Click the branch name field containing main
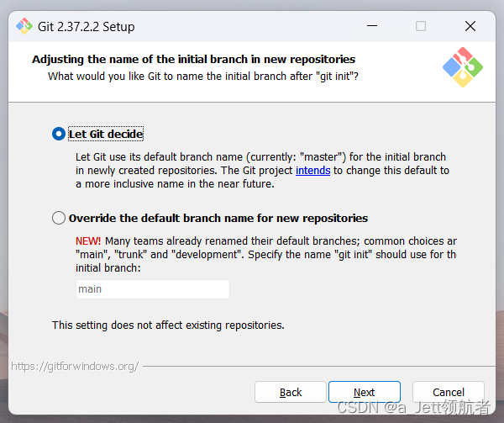The width and height of the screenshot is (504, 423). click(153, 289)
